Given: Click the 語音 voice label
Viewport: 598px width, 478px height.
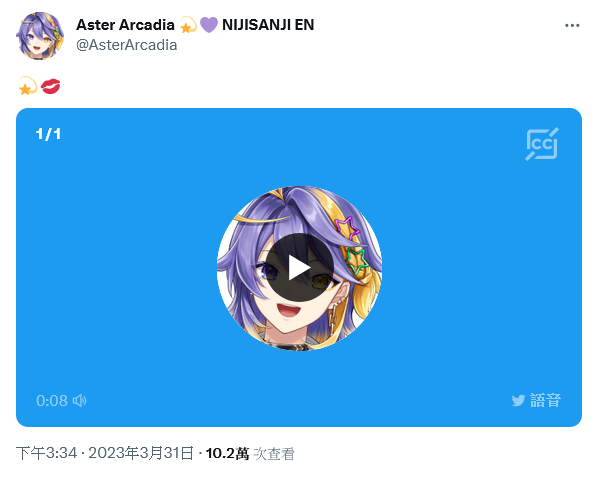Looking at the screenshot, I should [545, 401].
